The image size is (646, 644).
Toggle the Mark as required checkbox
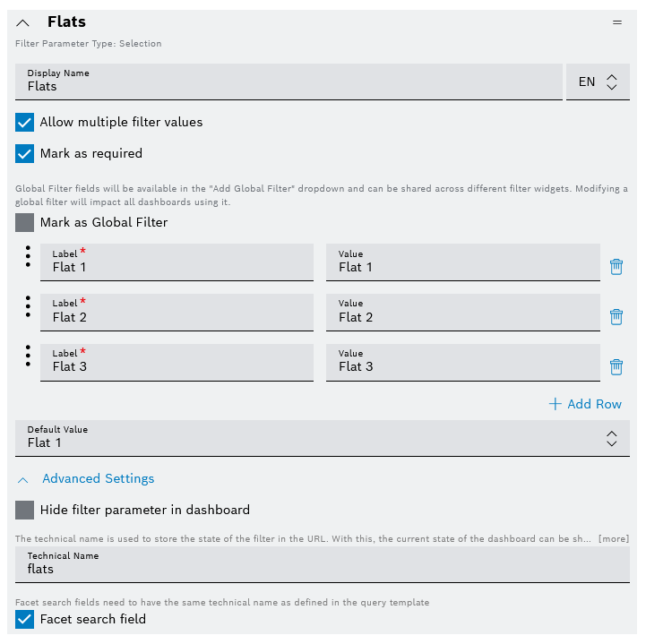[25, 154]
